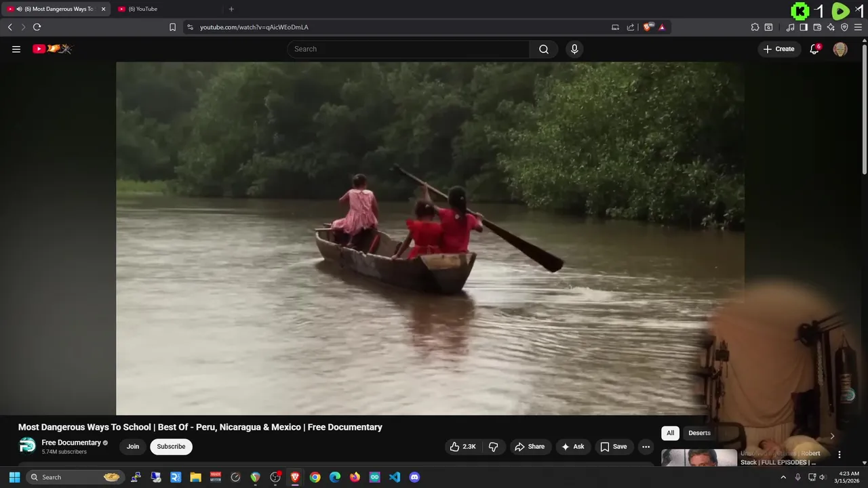The image size is (868, 488).
Task: Open Brave VPN shield icon
Action: tap(844, 27)
